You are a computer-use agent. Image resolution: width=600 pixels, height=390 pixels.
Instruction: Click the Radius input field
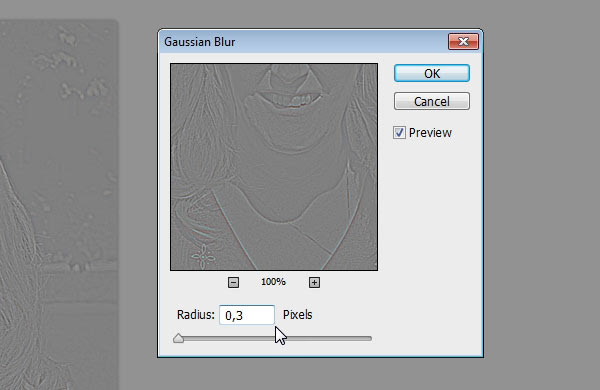click(x=247, y=315)
